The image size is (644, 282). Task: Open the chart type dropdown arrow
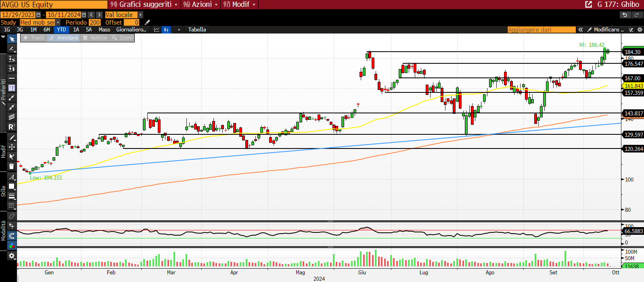(x=179, y=29)
